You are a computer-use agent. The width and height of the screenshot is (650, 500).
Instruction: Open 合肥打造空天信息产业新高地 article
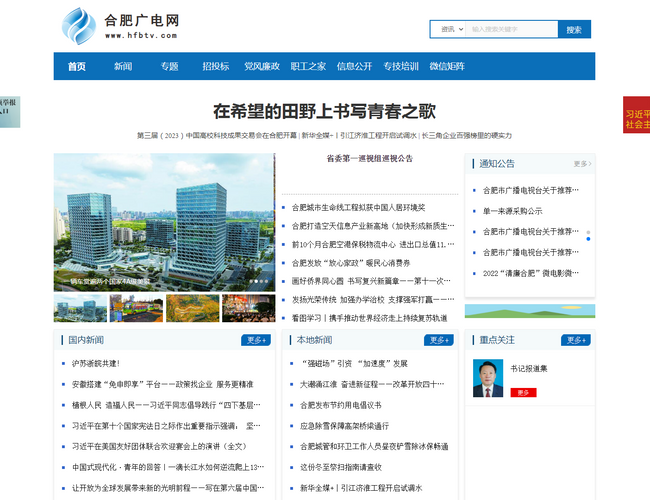point(373,226)
